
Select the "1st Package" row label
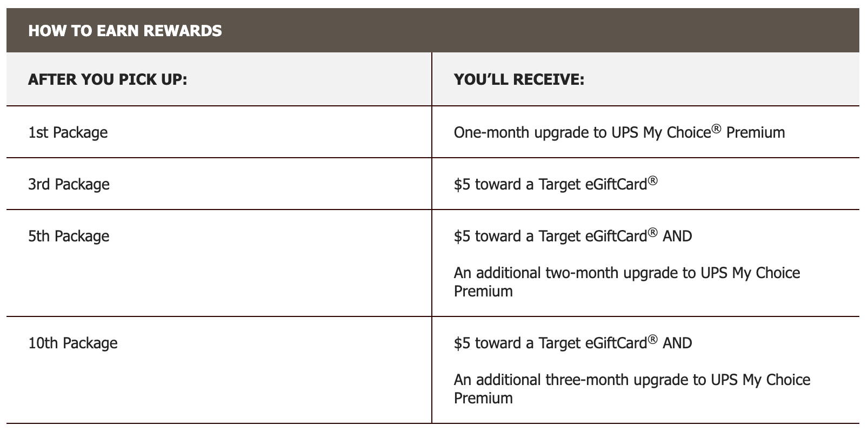[x=68, y=132]
